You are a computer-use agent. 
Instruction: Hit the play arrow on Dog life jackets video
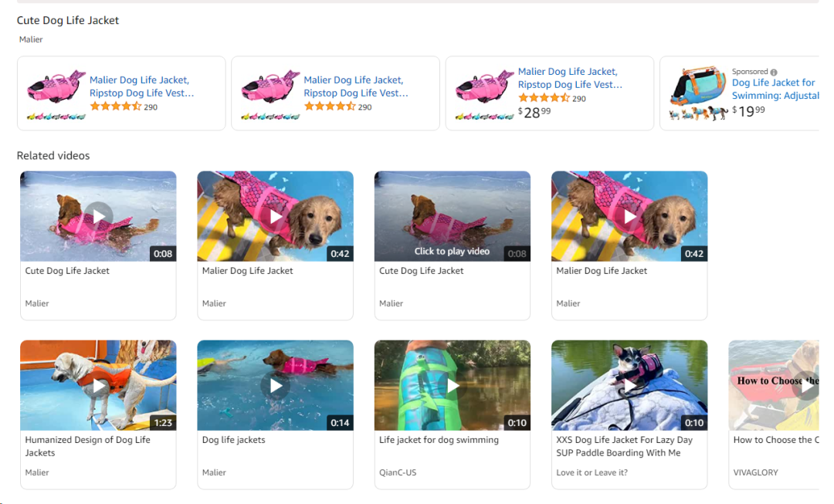click(x=276, y=385)
